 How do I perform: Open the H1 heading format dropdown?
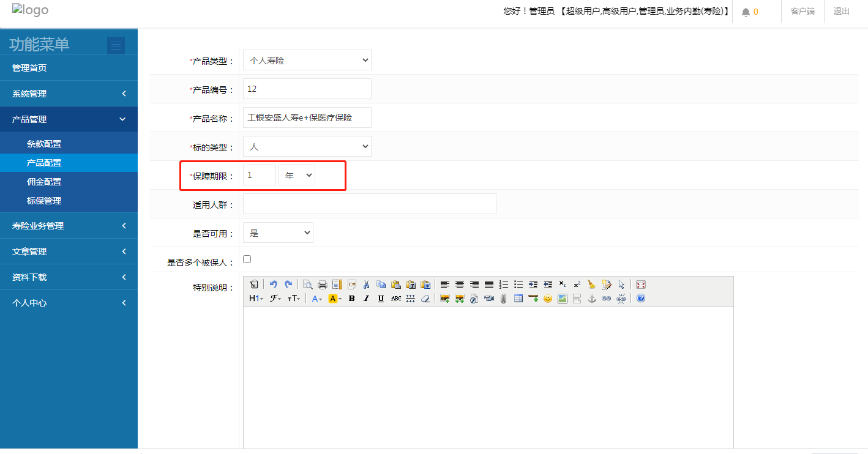click(x=256, y=299)
